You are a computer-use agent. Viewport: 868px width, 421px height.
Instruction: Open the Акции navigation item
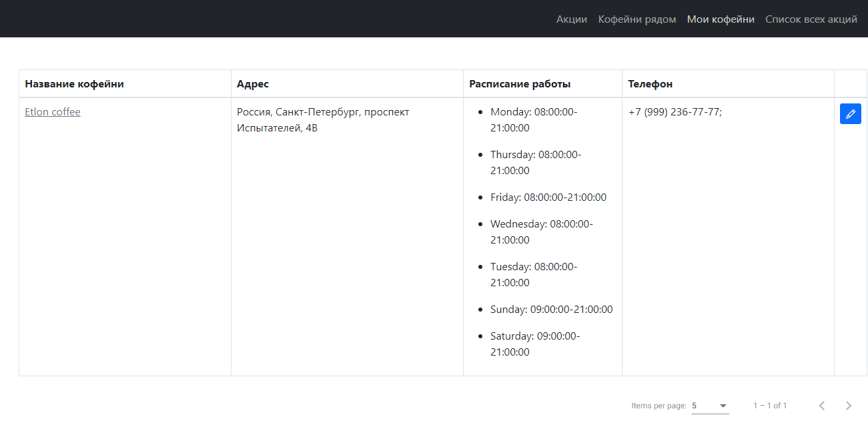(572, 19)
